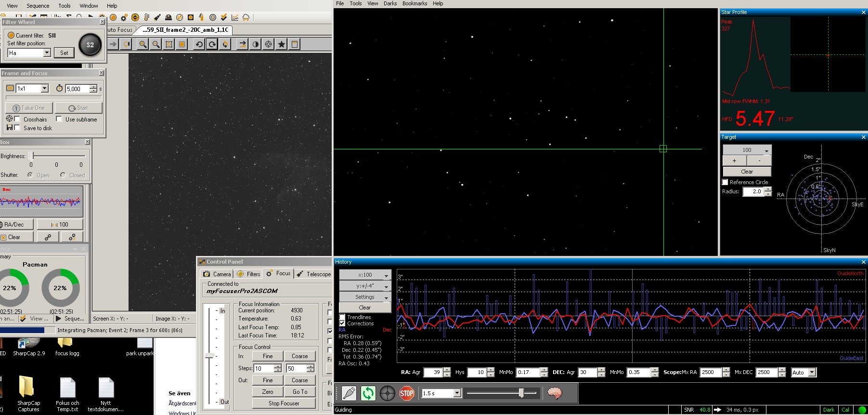This screenshot has width=868, height=415.
Task: Click the PHD2 connect equipment USB icon
Action: point(349,393)
